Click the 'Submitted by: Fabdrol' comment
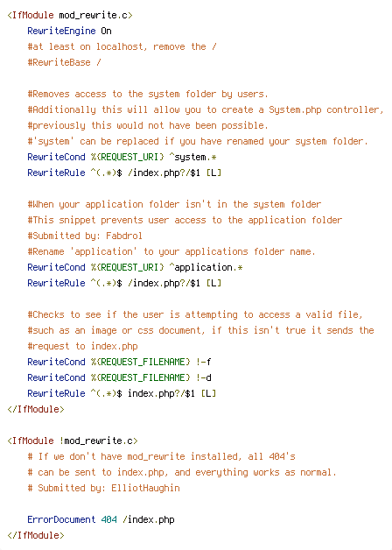392x550 pixels. point(85,236)
